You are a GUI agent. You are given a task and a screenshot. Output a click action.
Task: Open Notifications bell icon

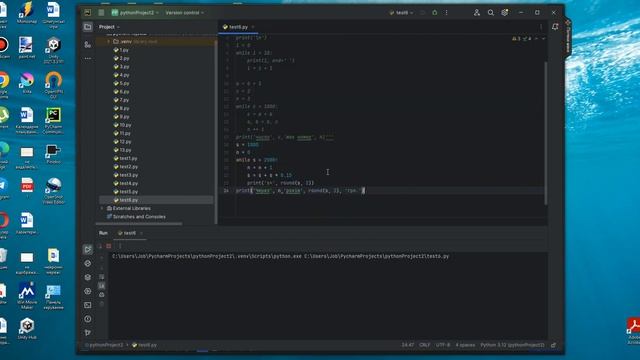[555, 27]
